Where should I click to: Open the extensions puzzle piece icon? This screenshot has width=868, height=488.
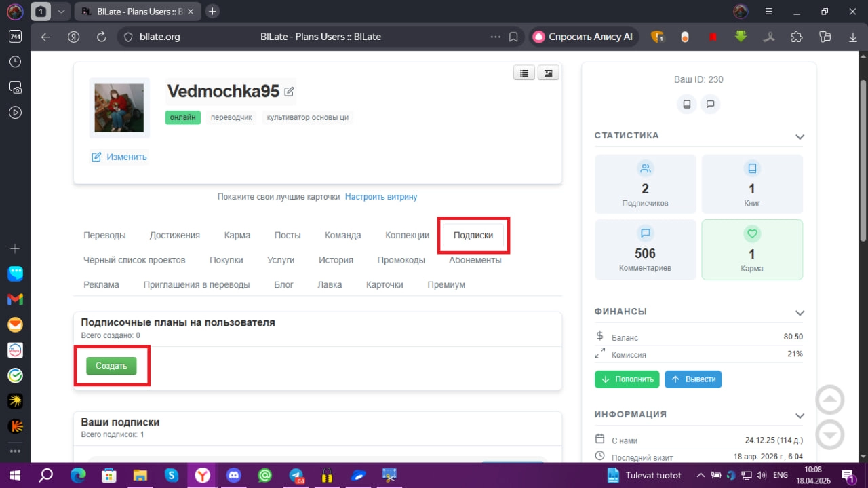797,37
